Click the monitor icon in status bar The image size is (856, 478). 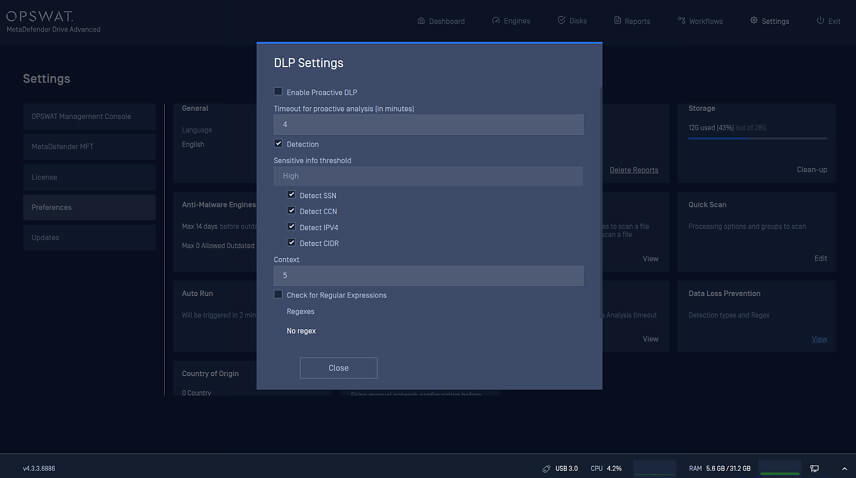(x=815, y=468)
